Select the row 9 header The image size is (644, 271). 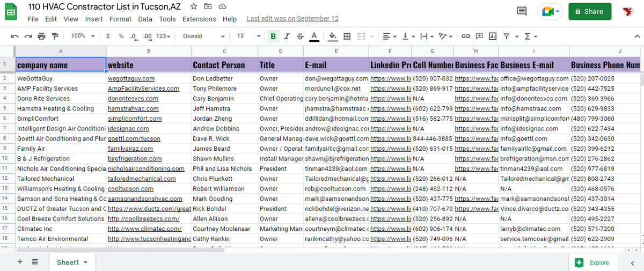(5, 149)
